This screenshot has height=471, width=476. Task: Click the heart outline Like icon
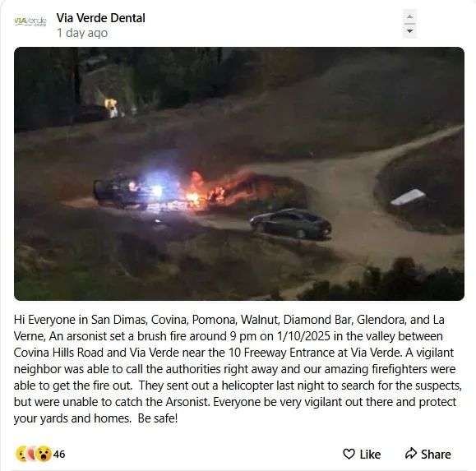pos(349,454)
